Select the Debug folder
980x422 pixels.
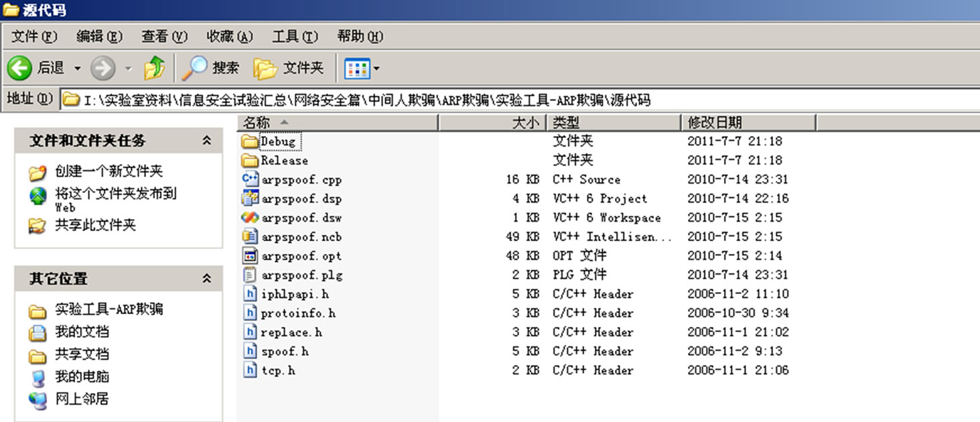point(277,141)
